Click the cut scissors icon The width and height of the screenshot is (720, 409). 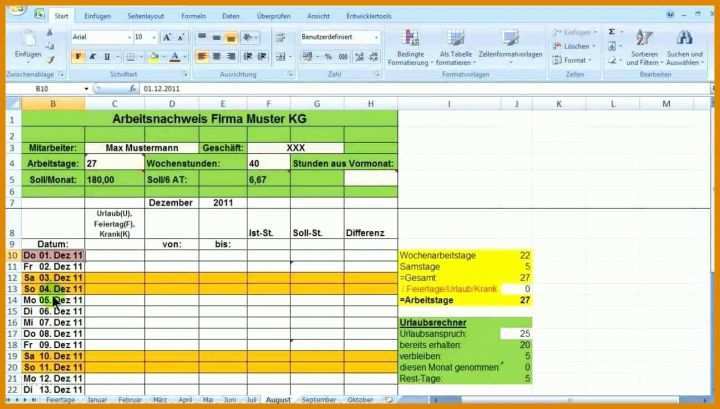[50, 33]
